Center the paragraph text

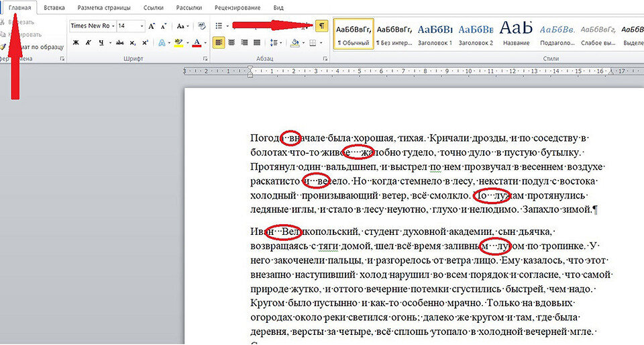click(x=231, y=43)
